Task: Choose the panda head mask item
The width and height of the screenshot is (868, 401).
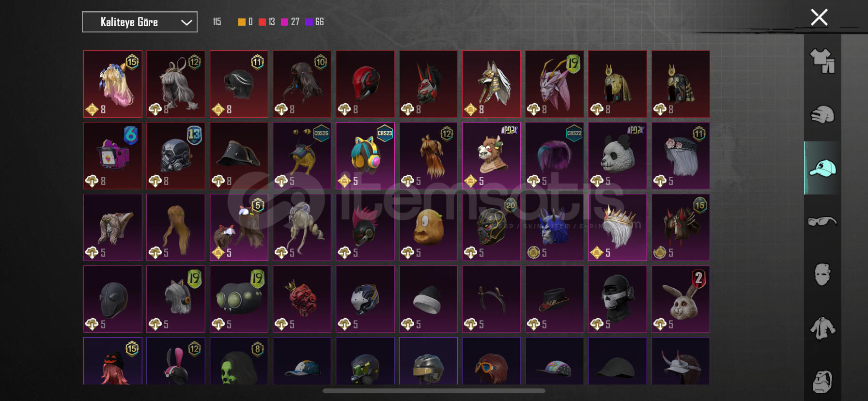Action: click(x=618, y=155)
